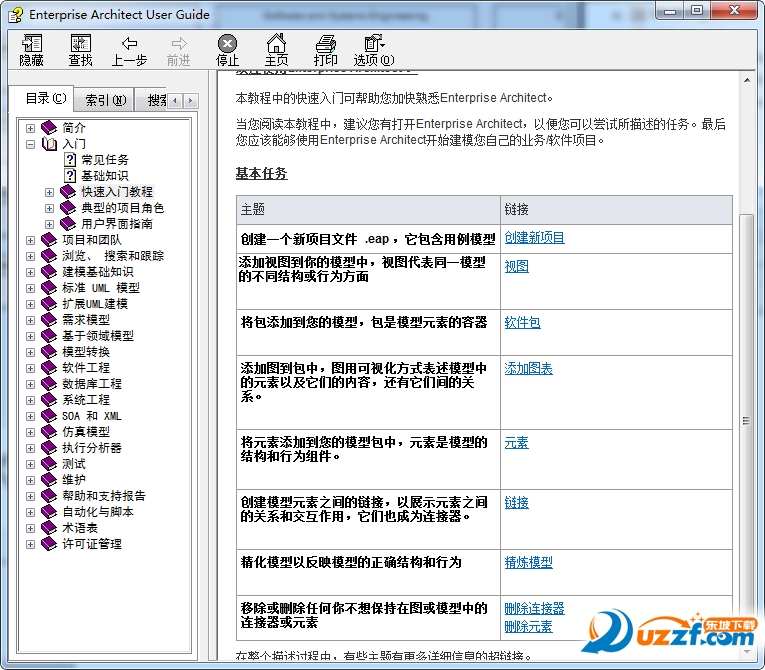The width and height of the screenshot is (765, 670).
Task: Open the 添加图表 link
Action: (x=528, y=368)
